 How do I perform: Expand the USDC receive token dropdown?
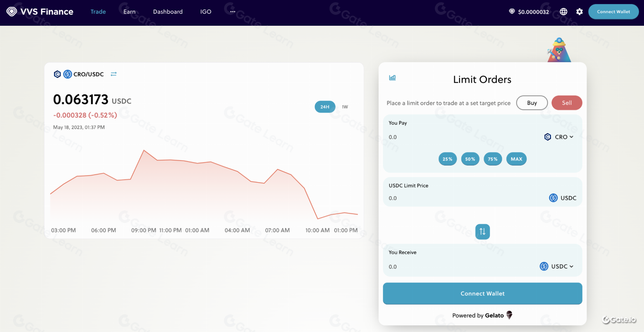click(557, 266)
